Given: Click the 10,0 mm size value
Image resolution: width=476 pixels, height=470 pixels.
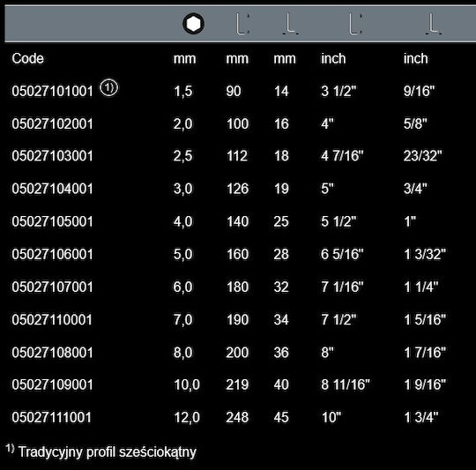Looking at the screenshot, I should tap(187, 384).
